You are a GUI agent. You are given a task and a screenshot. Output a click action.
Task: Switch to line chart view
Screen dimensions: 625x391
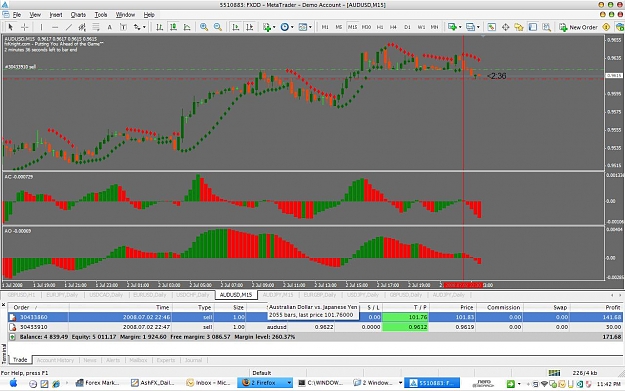[x=187, y=27]
